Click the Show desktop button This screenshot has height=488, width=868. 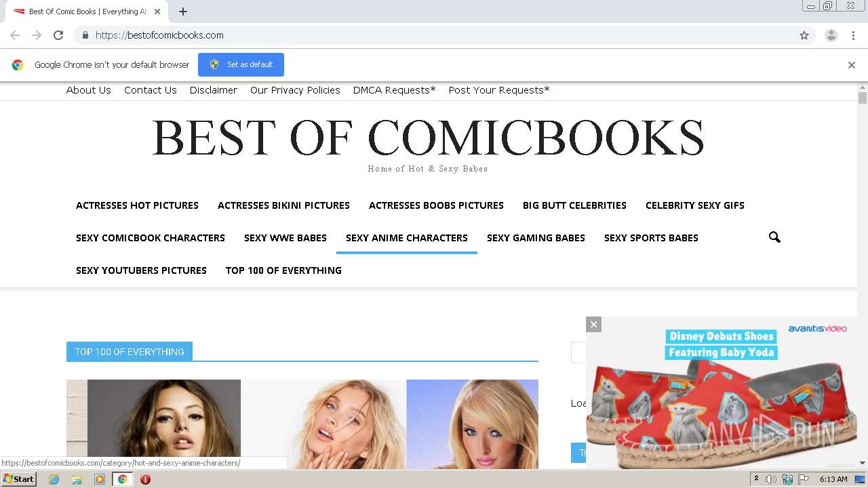click(x=860, y=479)
